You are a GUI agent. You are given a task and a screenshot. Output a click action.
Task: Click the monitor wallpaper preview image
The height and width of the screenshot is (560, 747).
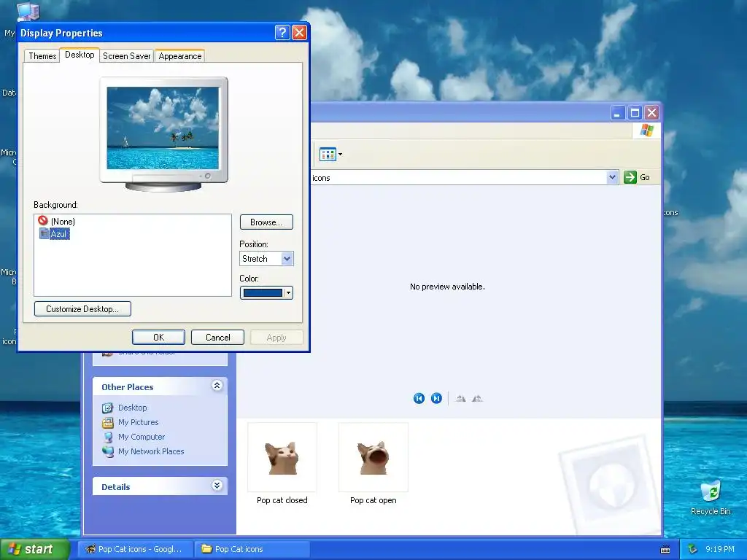tap(163, 128)
